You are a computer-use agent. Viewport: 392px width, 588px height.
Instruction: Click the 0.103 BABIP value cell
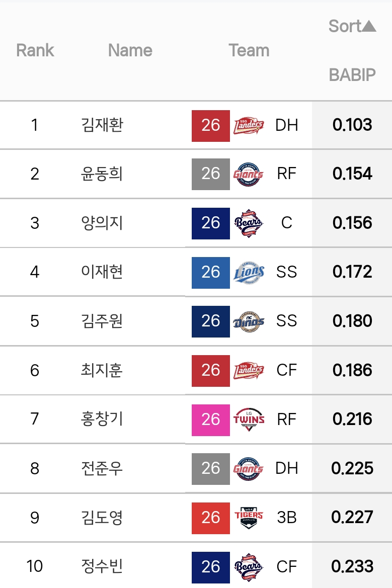pyautogui.click(x=352, y=125)
